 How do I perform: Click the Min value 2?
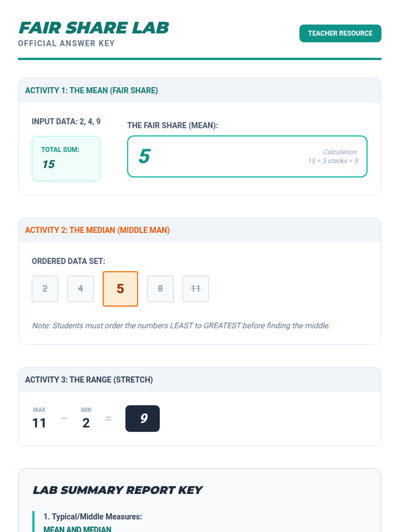[86, 423]
